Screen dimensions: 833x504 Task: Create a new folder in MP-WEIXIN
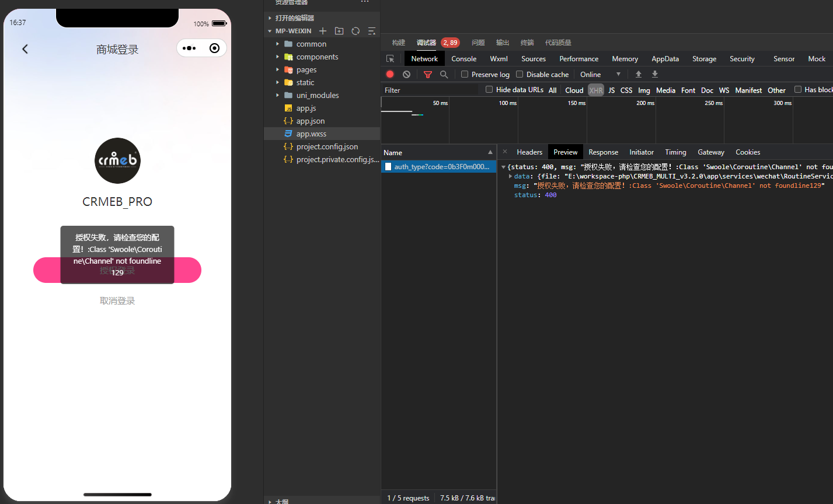pyautogui.click(x=339, y=31)
